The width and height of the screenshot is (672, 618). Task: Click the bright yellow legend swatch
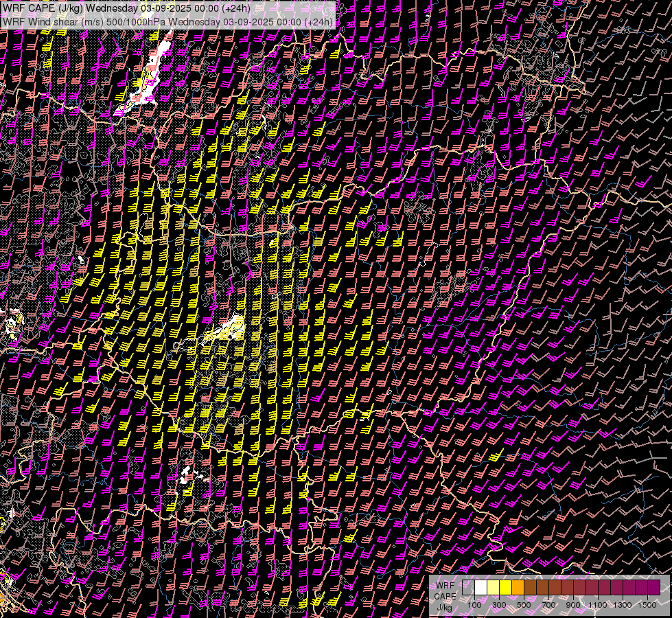pos(506,587)
